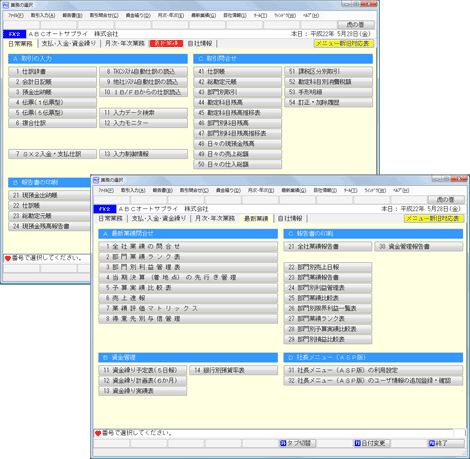Click 21 全社業績報告書 button
This screenshot has height=459, width=470.
328,246
